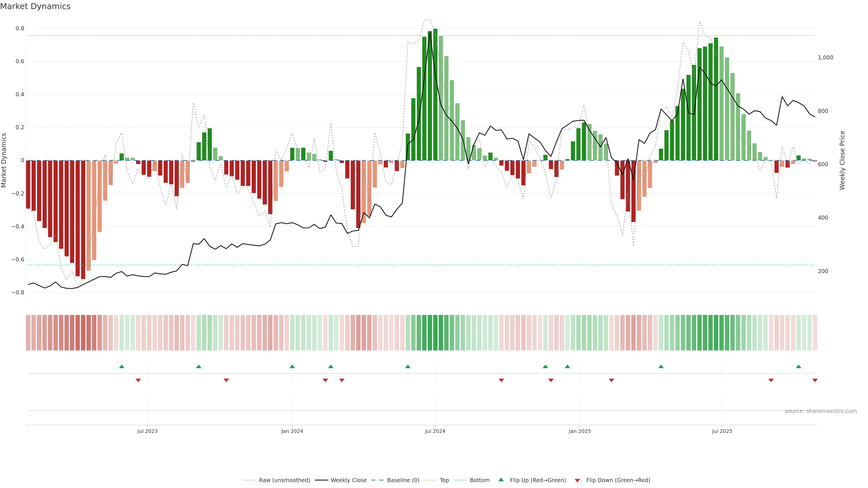
Task: Click the 1,000 right-axis price label
Action: click(825, 58)
